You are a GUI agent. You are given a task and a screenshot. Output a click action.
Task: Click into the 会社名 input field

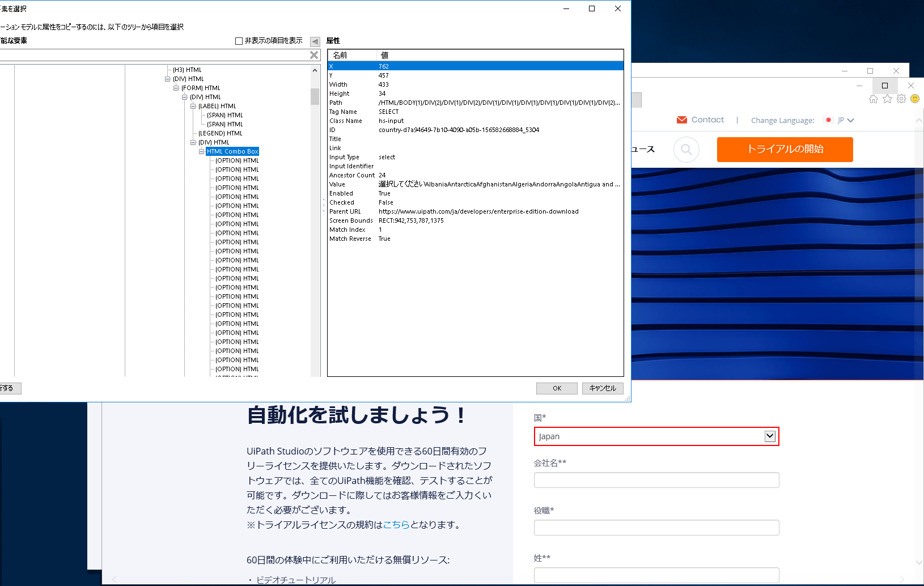click(656, 480)
